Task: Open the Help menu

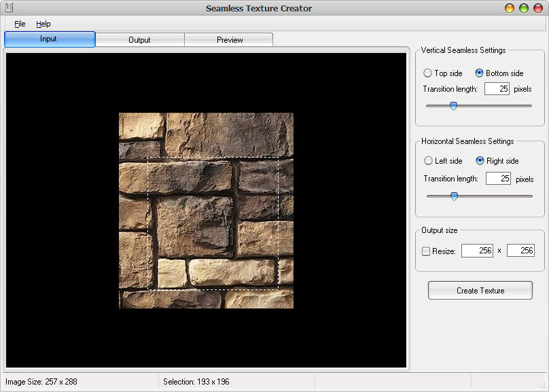Action: pyautogui.click(x=43, y=24)
